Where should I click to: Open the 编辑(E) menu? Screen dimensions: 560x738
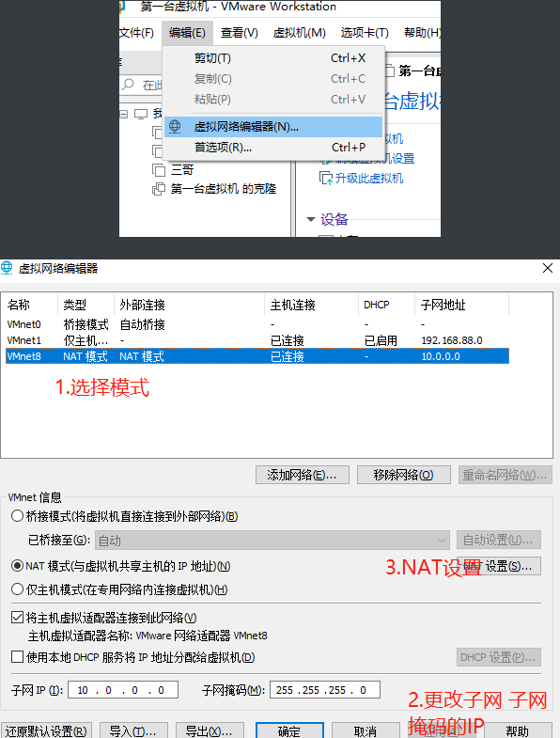click(x=187, y=33)
